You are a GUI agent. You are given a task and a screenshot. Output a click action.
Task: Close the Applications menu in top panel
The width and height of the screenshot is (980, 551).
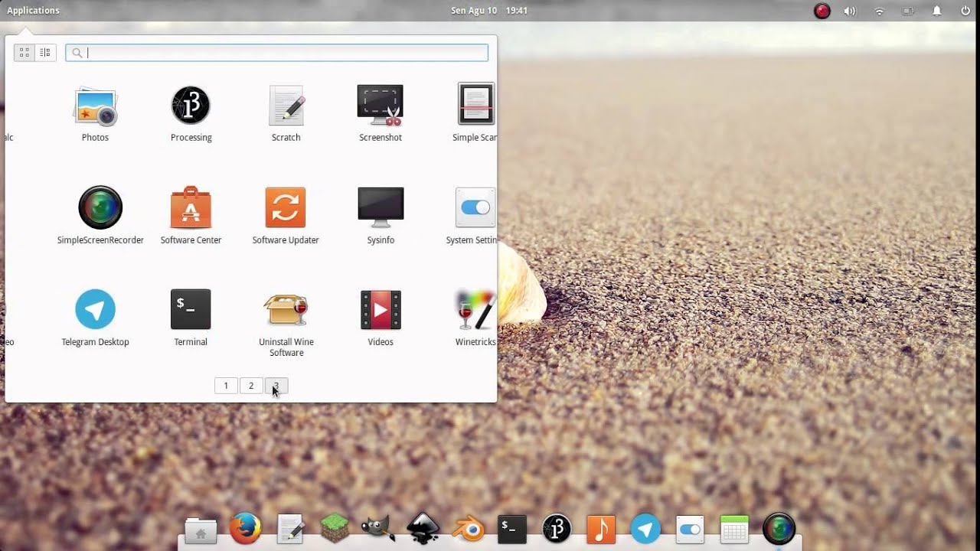[x=33, y=11]
